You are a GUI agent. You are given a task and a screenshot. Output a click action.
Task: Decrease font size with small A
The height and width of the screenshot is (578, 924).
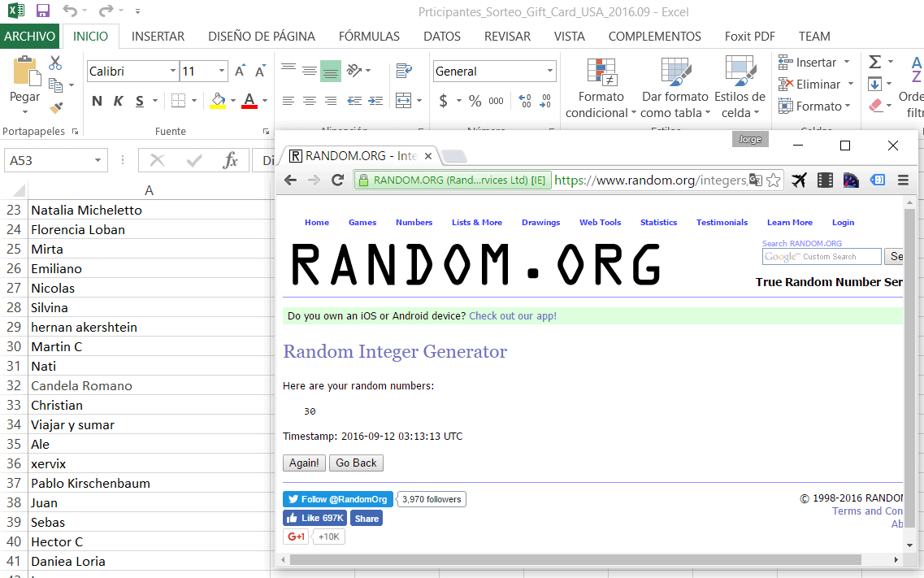[x=260, y=72]
